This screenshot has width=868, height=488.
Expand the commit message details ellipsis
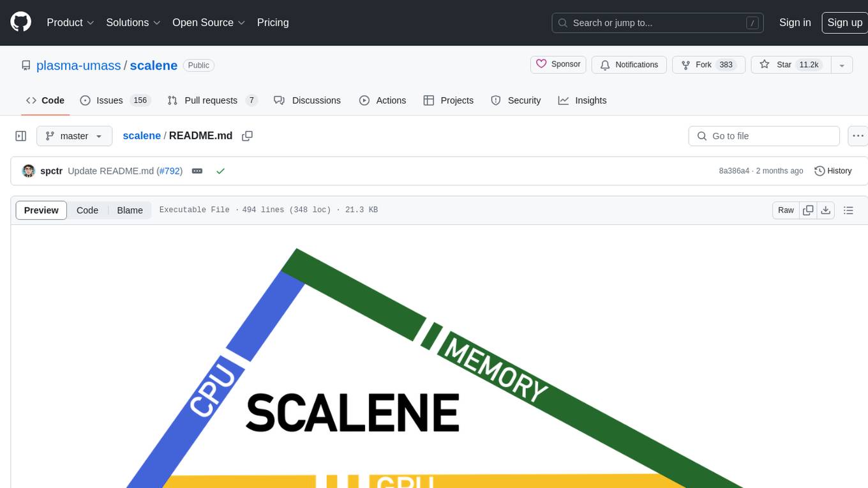tap(197, 171)
